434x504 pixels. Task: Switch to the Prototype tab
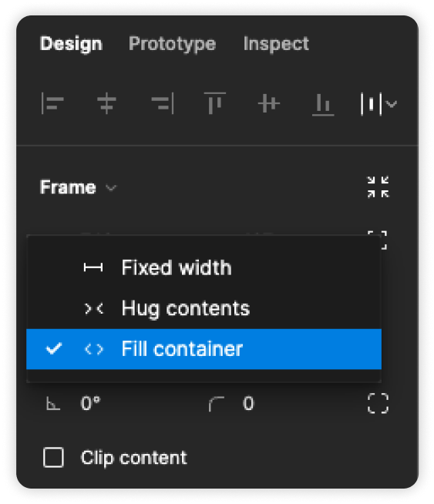pos(173,44)
